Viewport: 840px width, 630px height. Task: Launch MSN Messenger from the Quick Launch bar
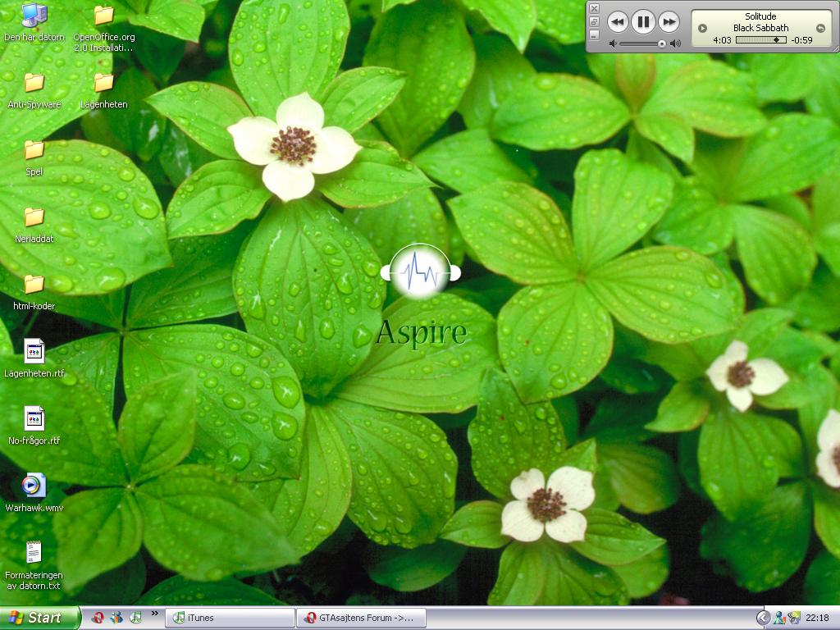pos(116,618)
